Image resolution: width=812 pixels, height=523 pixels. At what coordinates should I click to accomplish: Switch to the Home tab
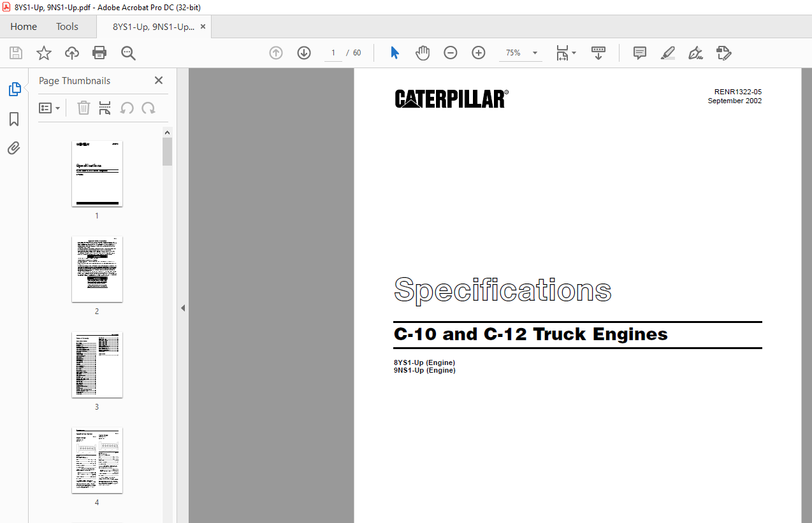24,27
